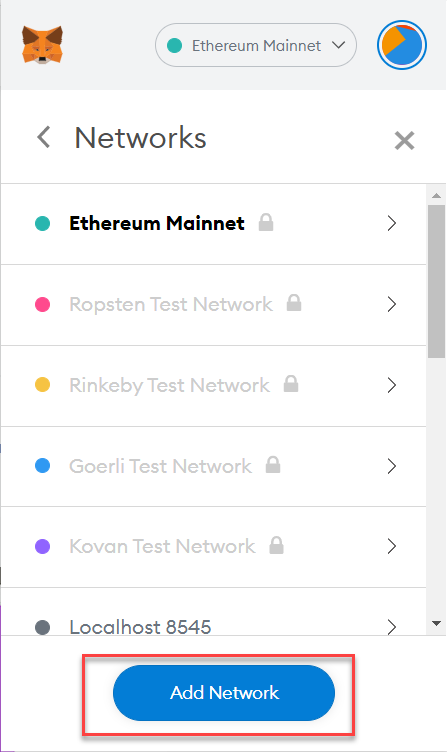This screenshot has width=447, height=752.
Task: Go back using the left arrow
Action: point(44,138)
